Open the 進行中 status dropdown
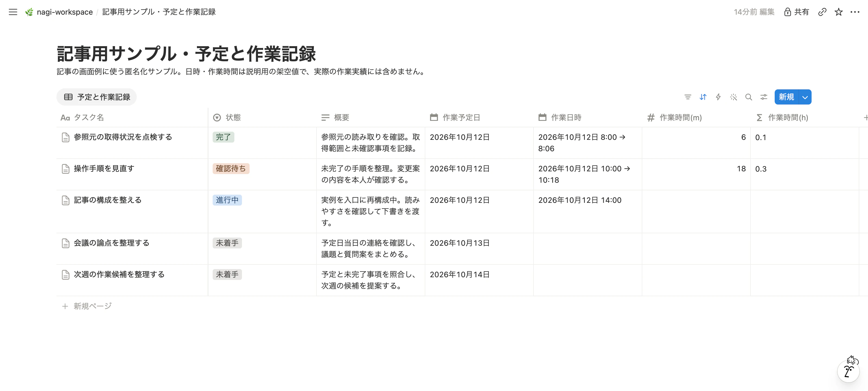 227,200
